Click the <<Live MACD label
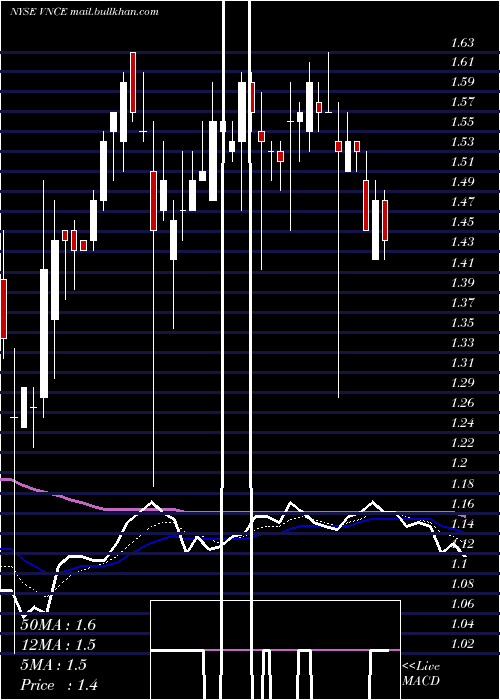 click(x=421, y=673)
